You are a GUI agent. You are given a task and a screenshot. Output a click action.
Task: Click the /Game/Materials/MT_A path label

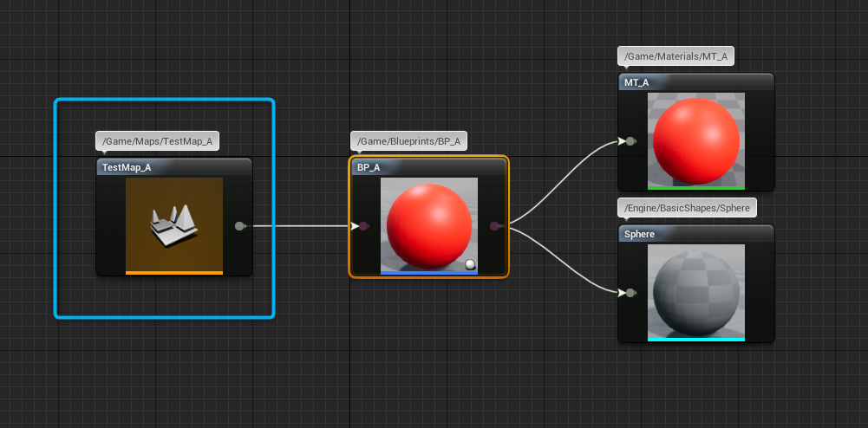coord(675,55)
